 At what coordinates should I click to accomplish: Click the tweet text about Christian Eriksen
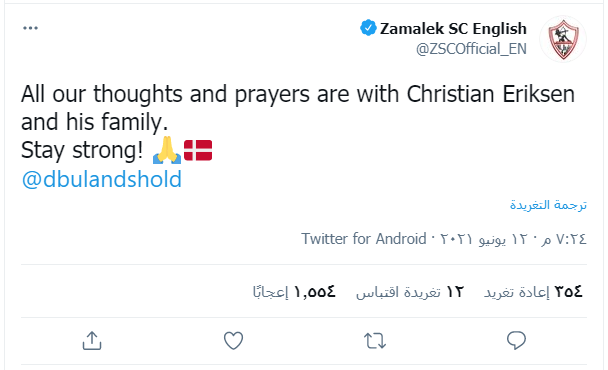[297, 122]
